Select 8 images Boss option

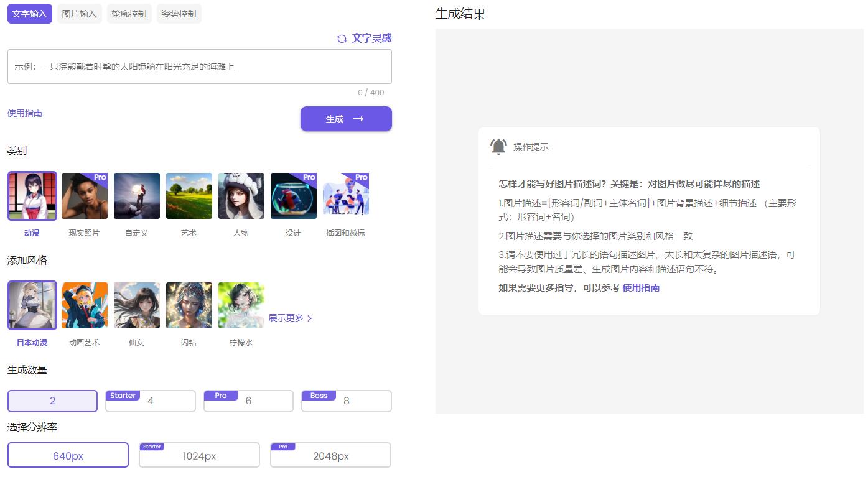[347, 401]
